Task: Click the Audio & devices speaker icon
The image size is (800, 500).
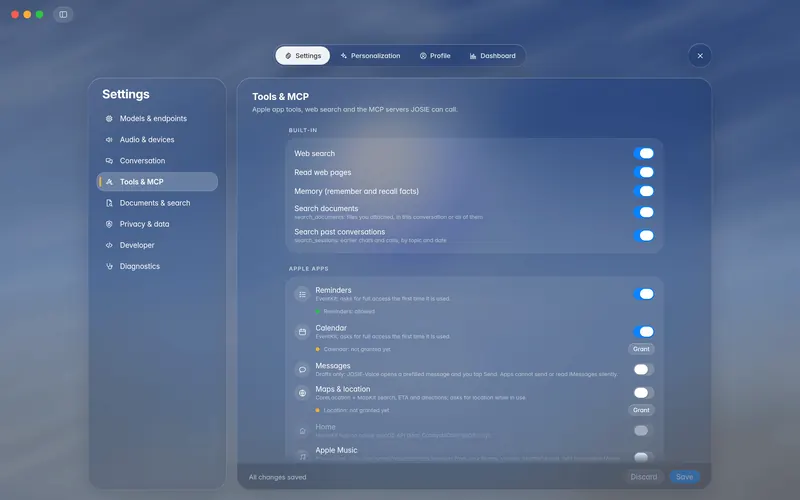Action: [109, 139]
